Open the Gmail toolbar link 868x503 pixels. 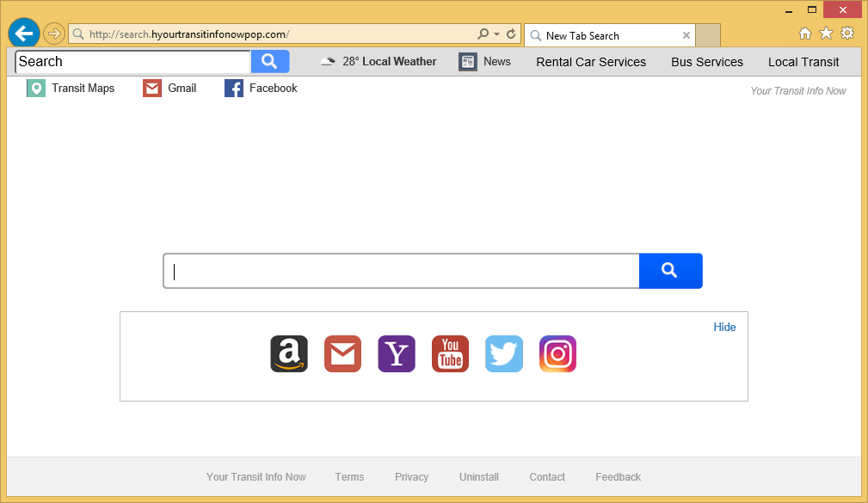(x=182, y=88)
